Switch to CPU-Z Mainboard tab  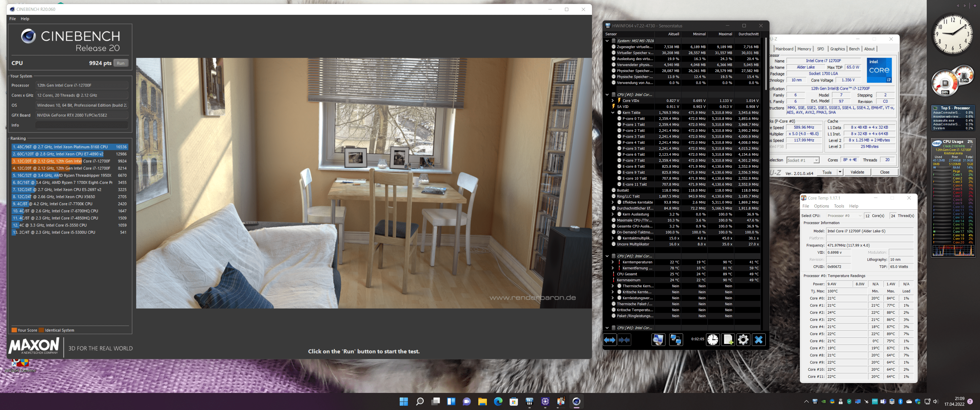tap(784, 49)
